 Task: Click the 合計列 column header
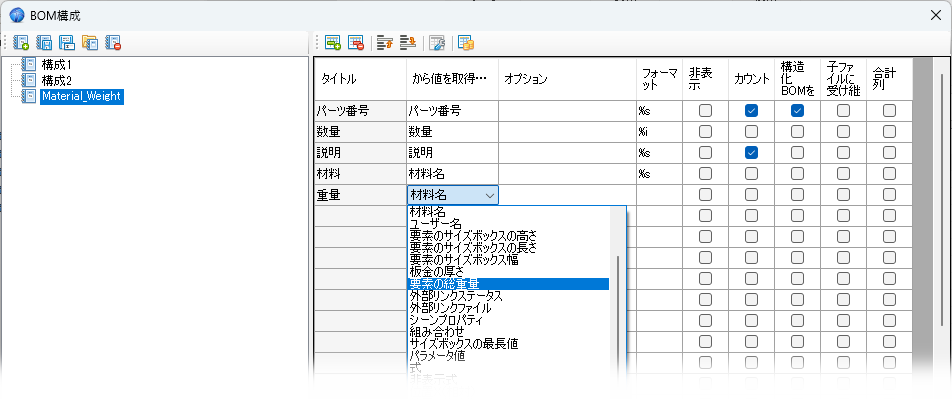889,79
